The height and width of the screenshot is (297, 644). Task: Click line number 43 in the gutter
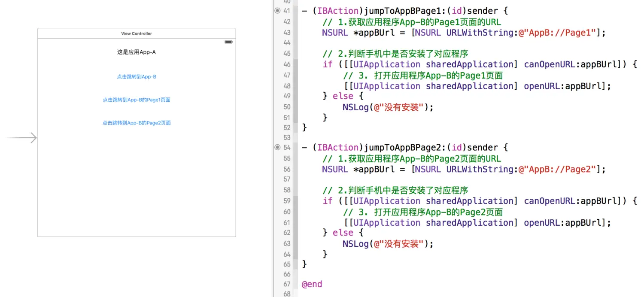click(287, 33)
